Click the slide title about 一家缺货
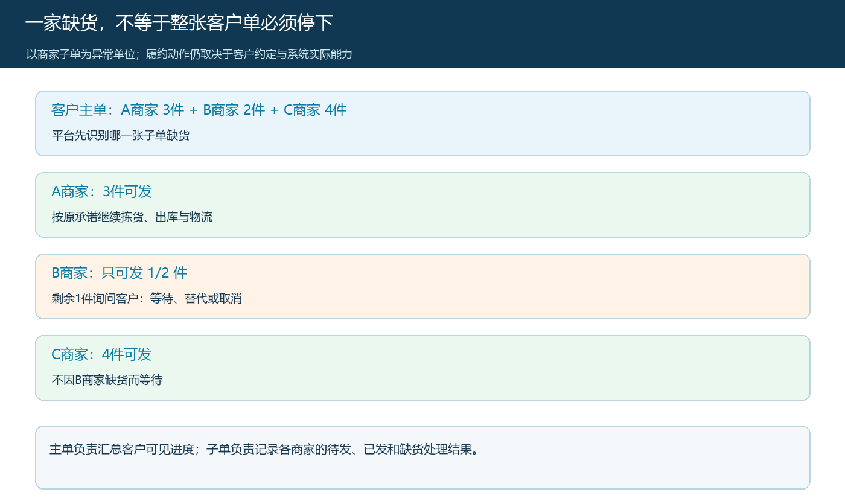 coord(179,23)
